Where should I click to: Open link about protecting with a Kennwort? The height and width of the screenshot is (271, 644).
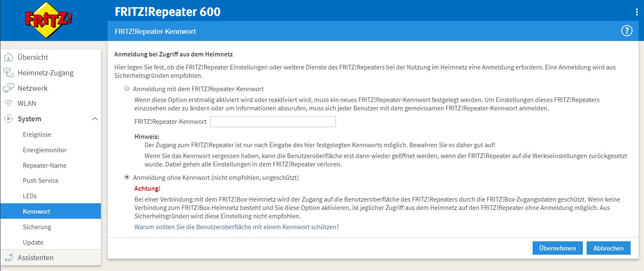pos(237,227)
